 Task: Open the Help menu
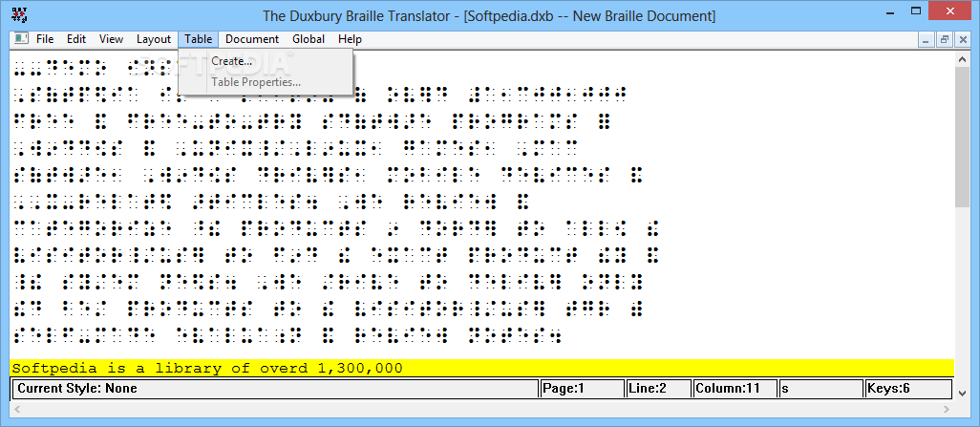pos(350,39)
